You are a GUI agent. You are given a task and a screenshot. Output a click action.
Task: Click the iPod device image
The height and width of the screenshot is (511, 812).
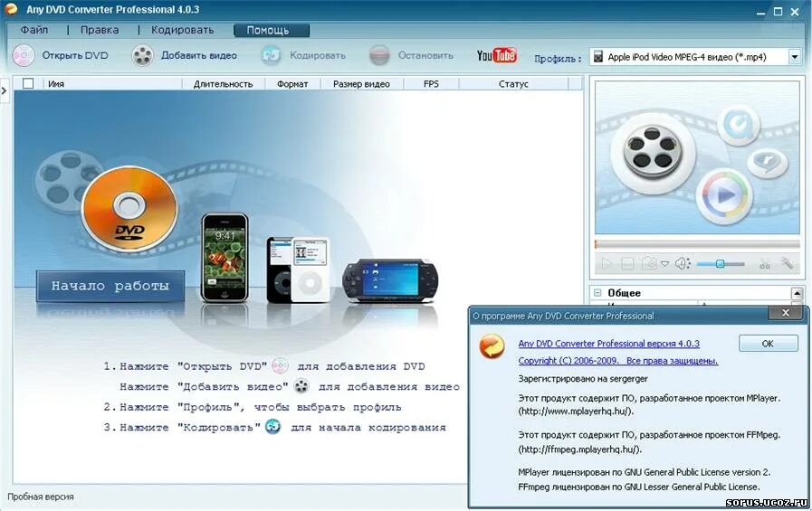click(299, 270)
